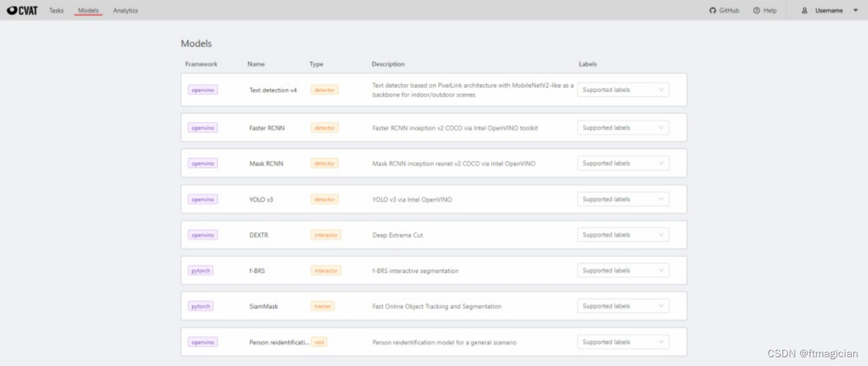This screenshot has width=868, height=366.
Task: Open Supported labels for SiamMask
Action: coord(623,306)
